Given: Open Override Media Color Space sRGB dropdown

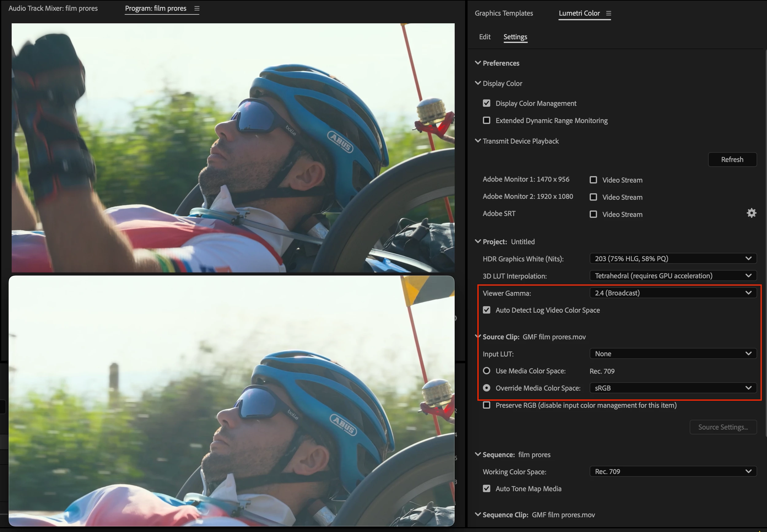Looking at the screenshot, I should (673, 388).
